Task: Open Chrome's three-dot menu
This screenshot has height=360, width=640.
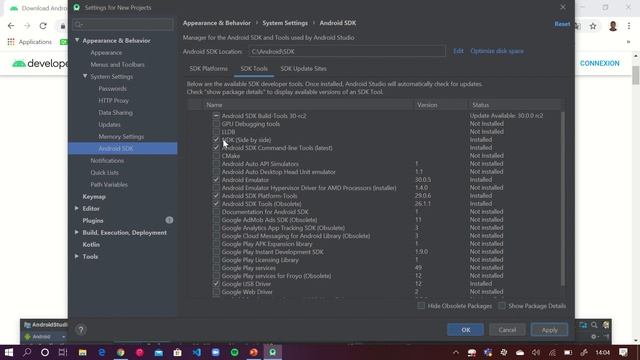Action: coord(629,26)
